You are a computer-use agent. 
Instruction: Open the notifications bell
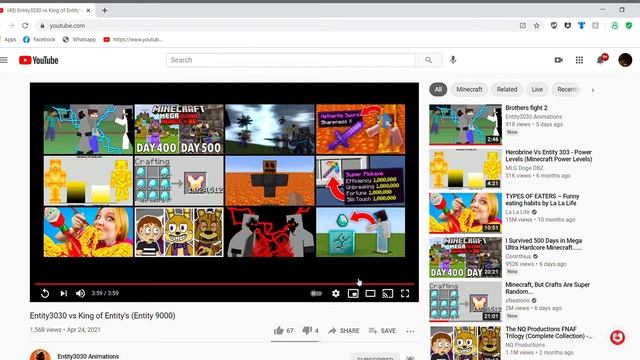click(x=600, y=60)
